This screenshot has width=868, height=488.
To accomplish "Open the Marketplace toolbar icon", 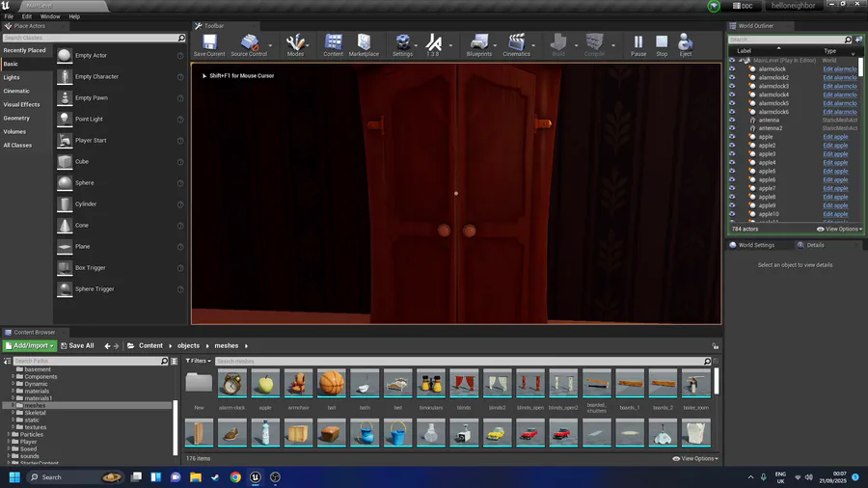I will (x=364, y=44).
